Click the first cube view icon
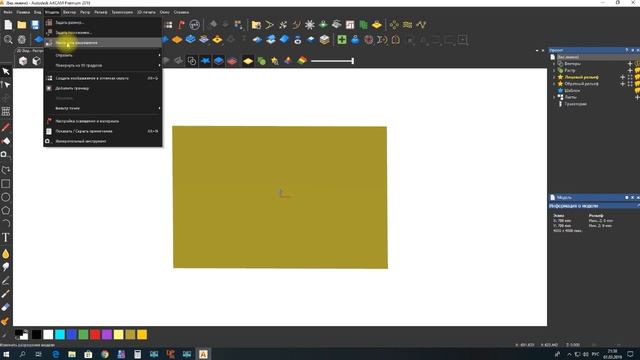 click(23, 61)
